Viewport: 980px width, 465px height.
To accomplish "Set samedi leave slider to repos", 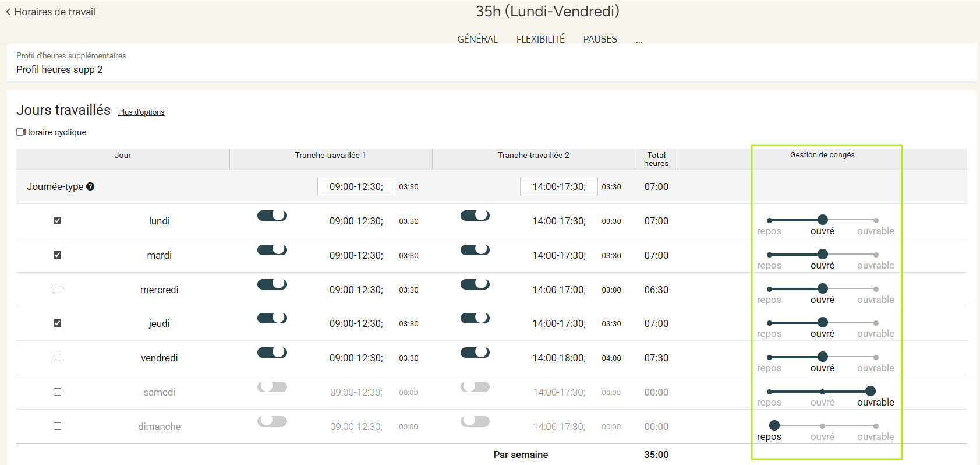I will click(x=769, y=392).
